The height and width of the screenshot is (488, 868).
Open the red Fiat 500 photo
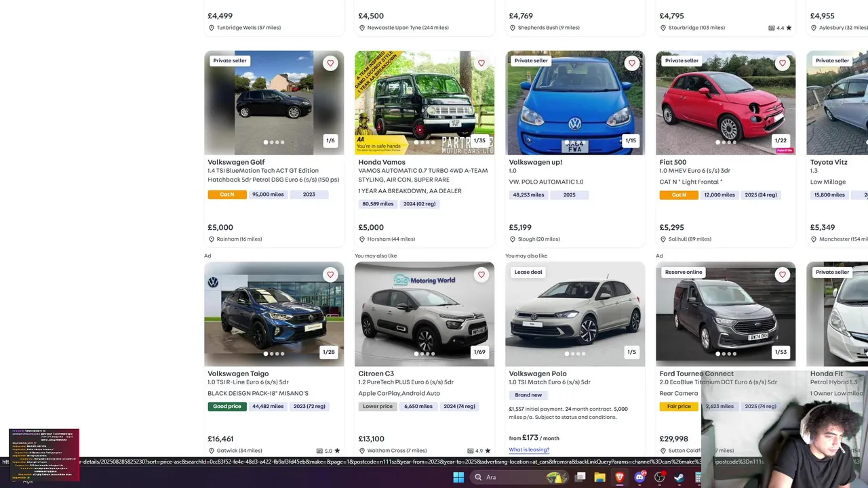(726, 102)
